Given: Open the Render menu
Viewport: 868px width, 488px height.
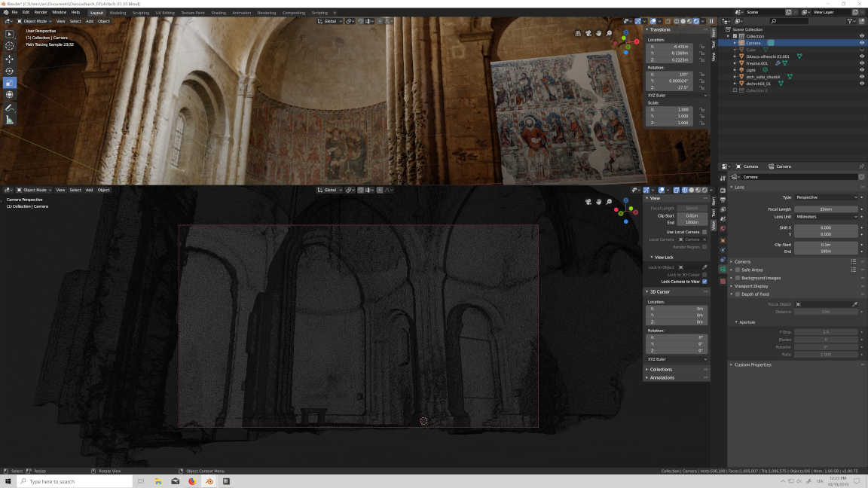Looking at the screenshot, I should 41,12.
